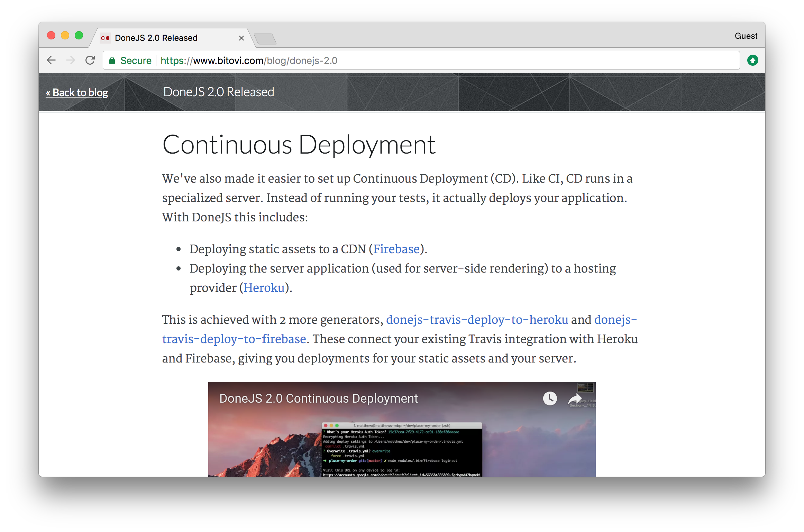Select the DoneJS 2.0 Released browser tab
The image size is (804, 532).
coord(172,38)
